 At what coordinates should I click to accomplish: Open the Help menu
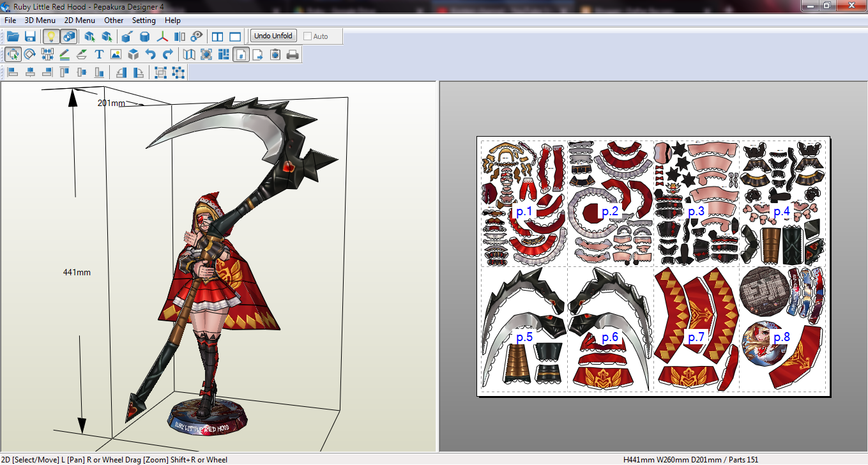(172, 20)
